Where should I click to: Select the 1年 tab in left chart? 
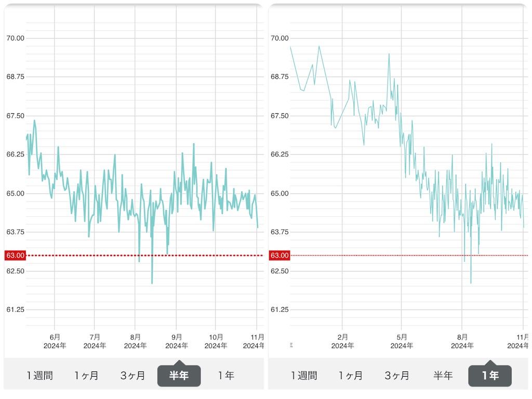(225, 376)
